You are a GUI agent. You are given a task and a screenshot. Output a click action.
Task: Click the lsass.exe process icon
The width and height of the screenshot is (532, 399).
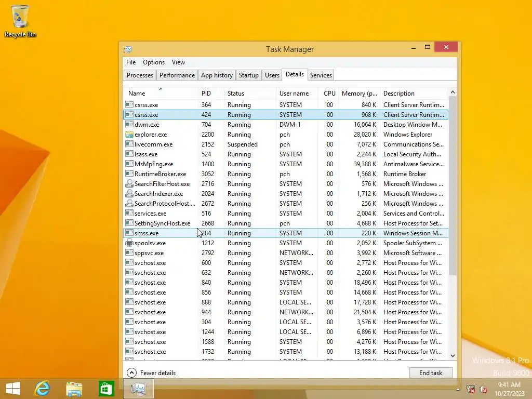coord(129,154)
